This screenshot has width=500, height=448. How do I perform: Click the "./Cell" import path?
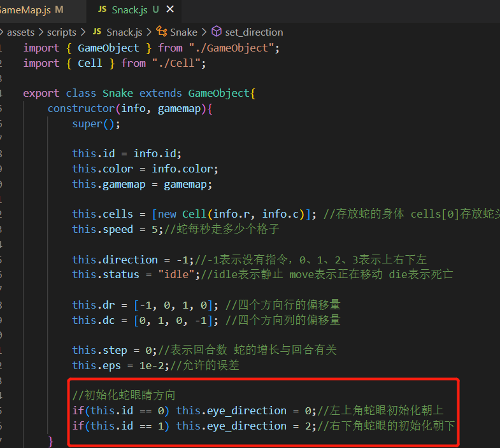(x=178, y=63)
